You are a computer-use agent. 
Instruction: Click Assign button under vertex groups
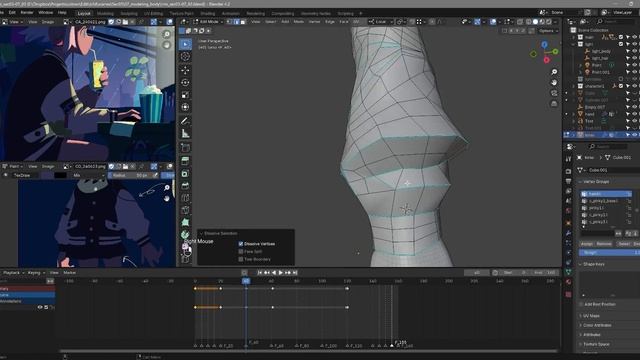pyautogui.click(x=587, y=244)
